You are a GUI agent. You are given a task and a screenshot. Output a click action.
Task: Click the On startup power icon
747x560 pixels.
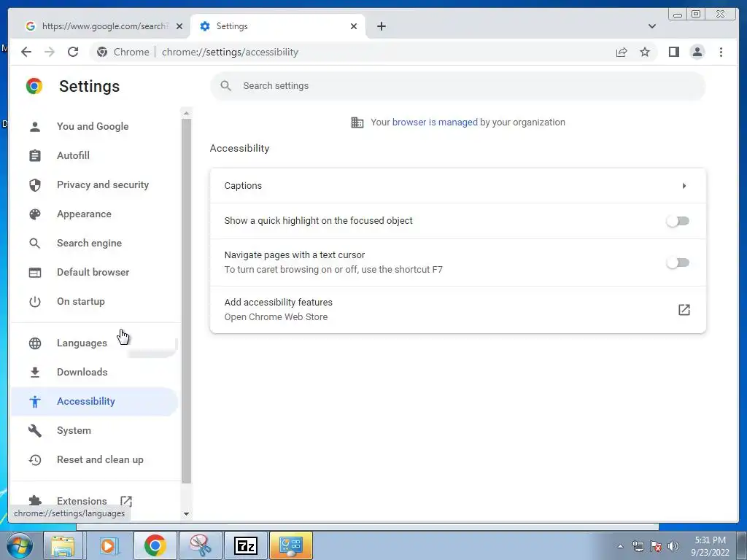pyautogui.click(x=35, y=301)
